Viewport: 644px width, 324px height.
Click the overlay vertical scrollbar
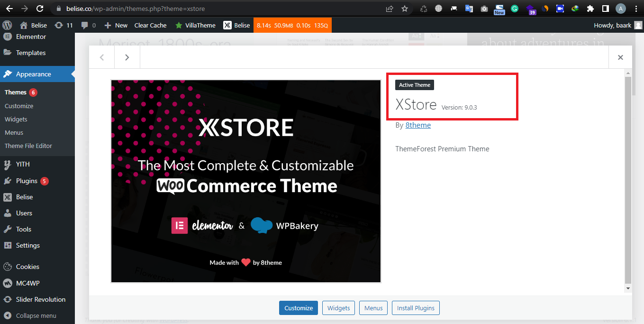[628, 179]
